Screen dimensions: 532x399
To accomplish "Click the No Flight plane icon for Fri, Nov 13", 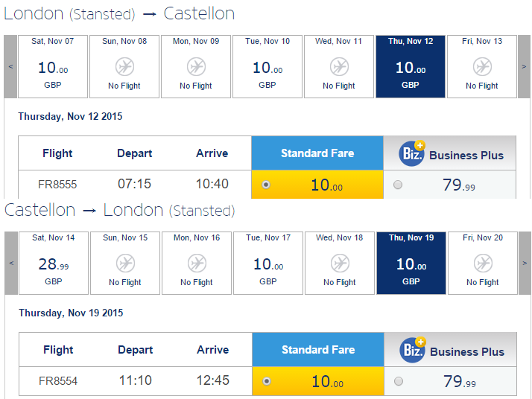I will (x=482, y=67).
